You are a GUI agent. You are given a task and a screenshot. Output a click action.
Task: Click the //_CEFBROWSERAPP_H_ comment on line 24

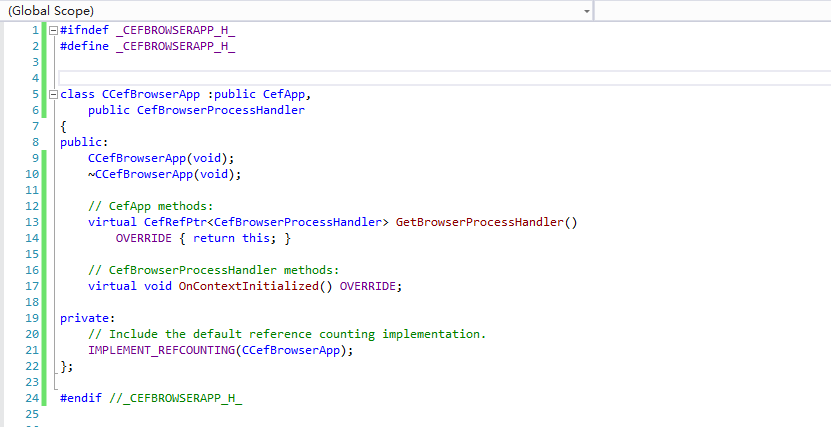click(x=175, y=398)
